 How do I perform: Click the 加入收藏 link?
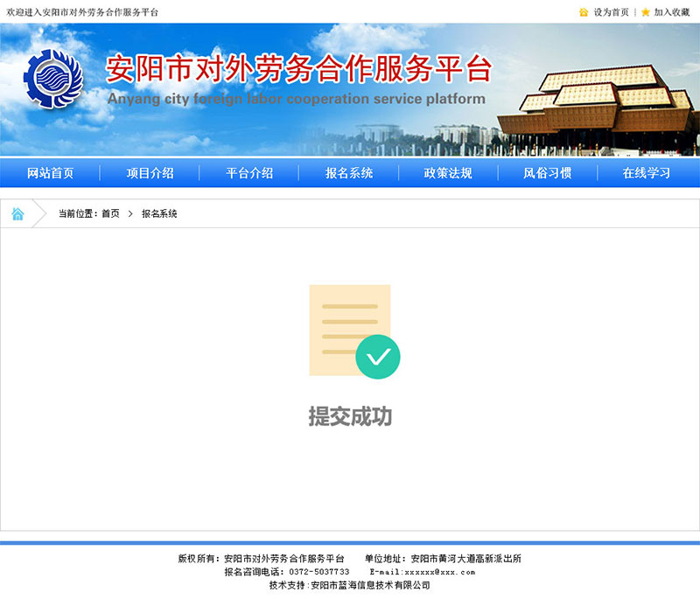(672, 12)
